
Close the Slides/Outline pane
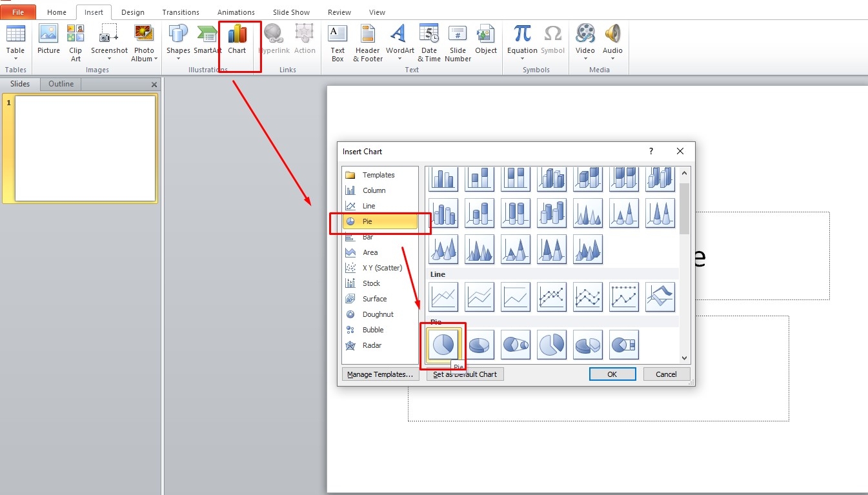[154, 85]
